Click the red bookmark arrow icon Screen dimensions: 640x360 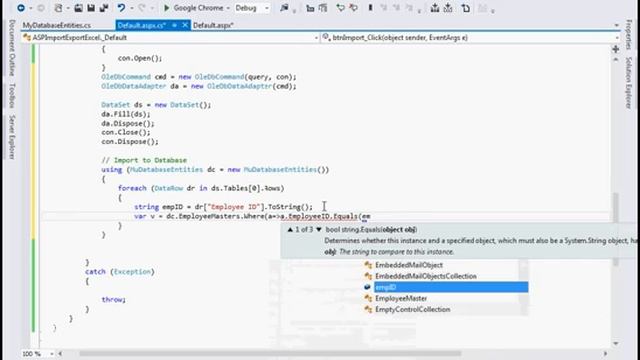[x=353, y=8]
